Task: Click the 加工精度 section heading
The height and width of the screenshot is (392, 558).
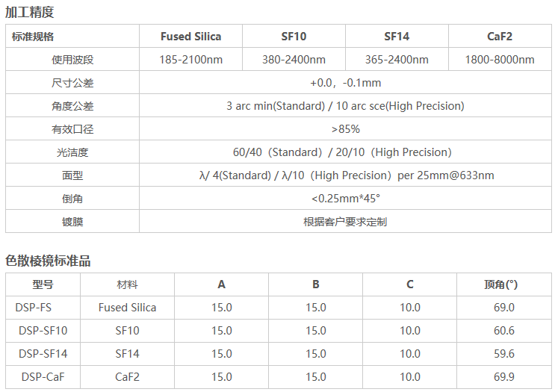Action: [30, 12]
